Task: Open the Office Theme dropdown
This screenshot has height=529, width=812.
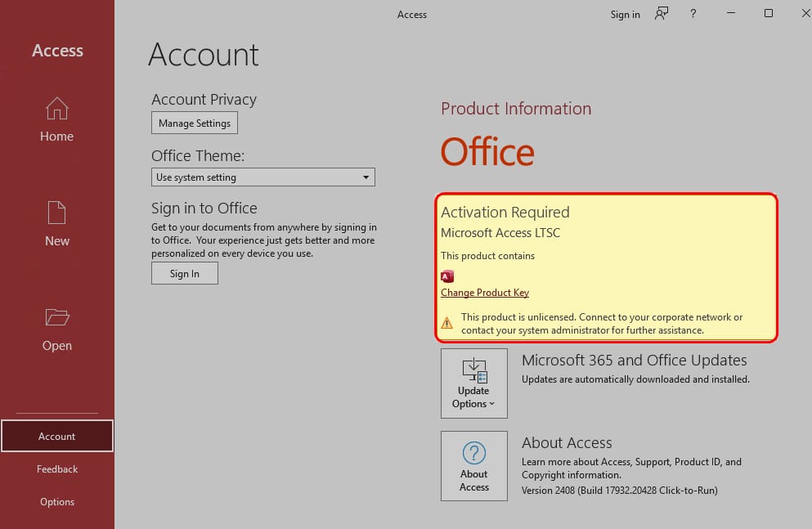Action: 263,177
